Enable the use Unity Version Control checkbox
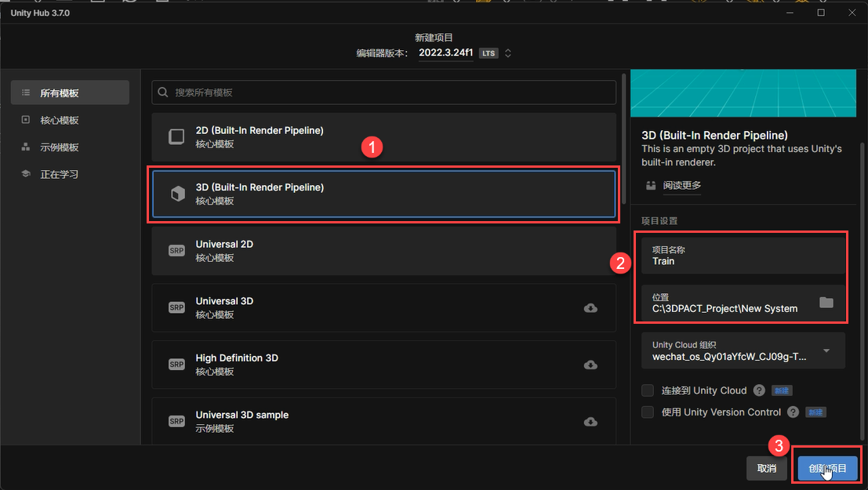The image size is (868, 490). pyautogui.click(x=648, y=412)
